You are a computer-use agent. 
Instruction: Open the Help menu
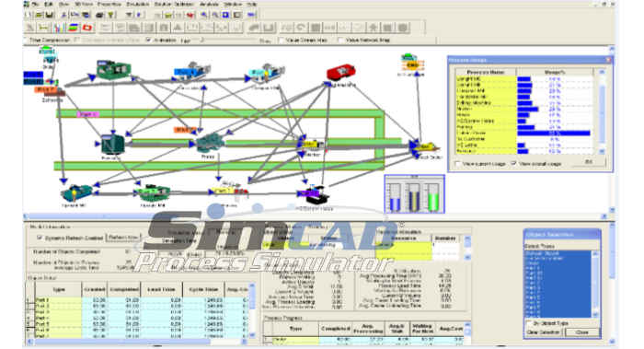click(252, 4)
